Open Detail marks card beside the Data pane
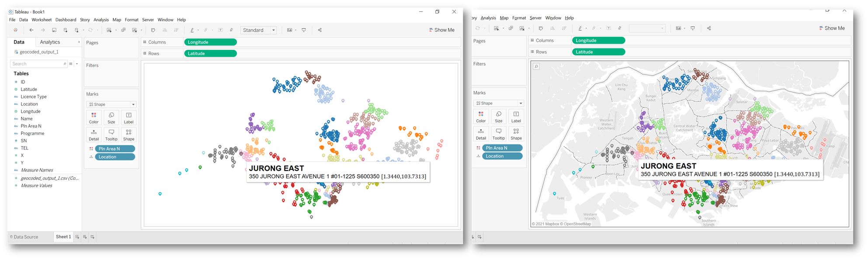868x259 pixels. [94, 135]
